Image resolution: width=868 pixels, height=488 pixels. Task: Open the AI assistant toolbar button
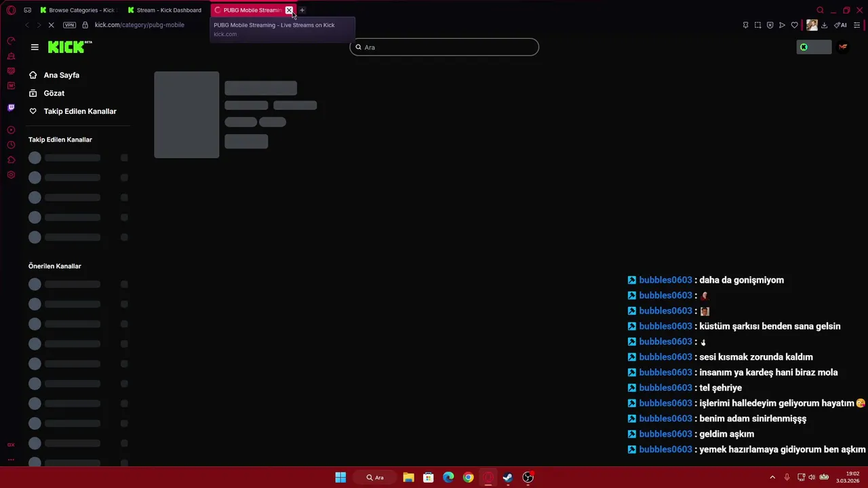(840, 25)
